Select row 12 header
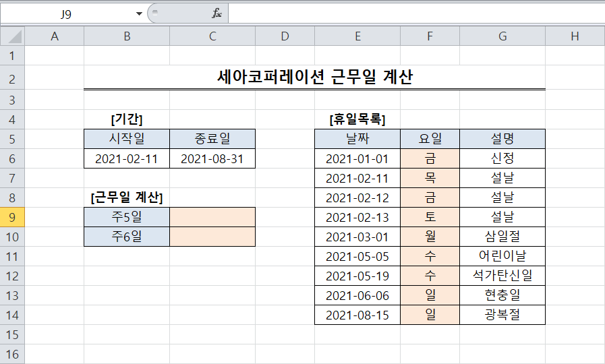 pyautogui.click(x=12, y=276)
